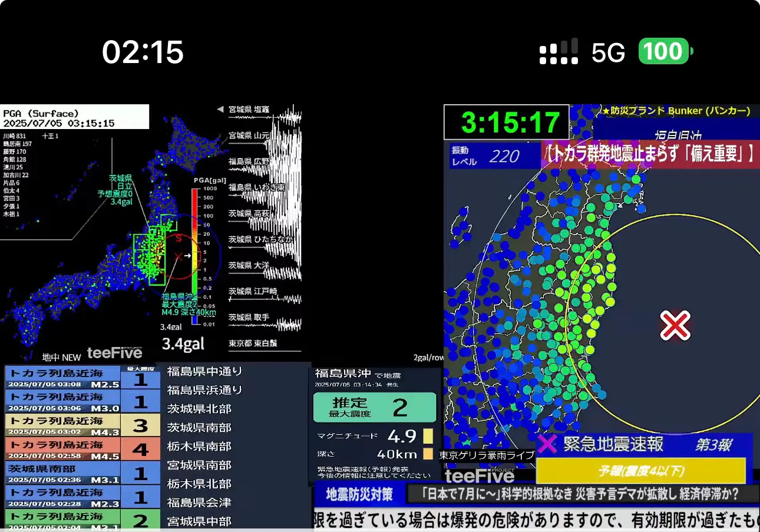Click the large 3.4gal reading
The width and height of the screenshot is (760, 532).
(x=184, y=343)
